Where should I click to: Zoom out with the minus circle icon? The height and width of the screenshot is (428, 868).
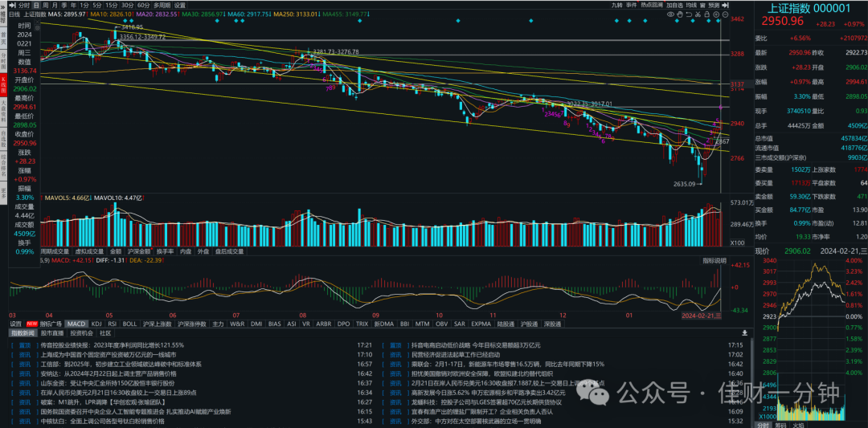coord(725,14)
